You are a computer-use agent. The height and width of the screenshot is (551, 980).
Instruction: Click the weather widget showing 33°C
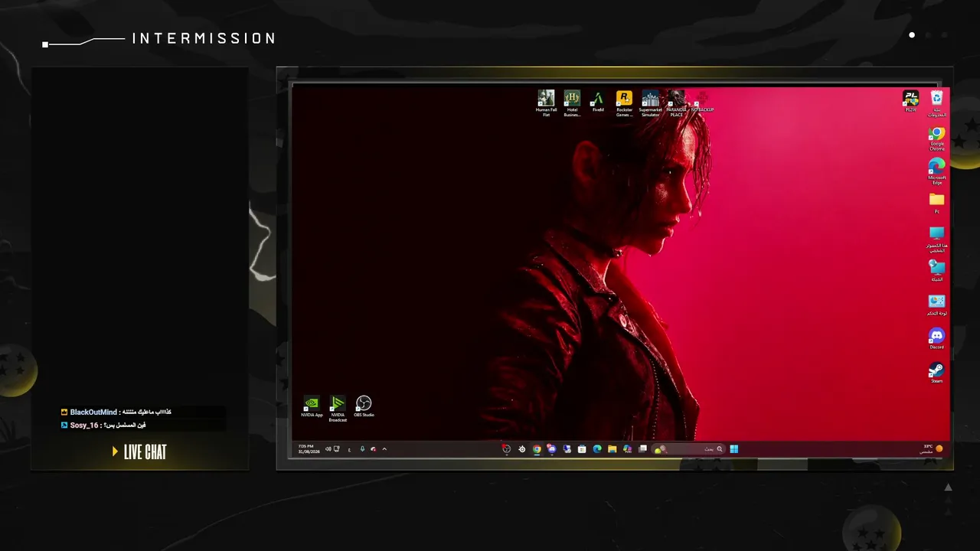(x=932, y=449)
